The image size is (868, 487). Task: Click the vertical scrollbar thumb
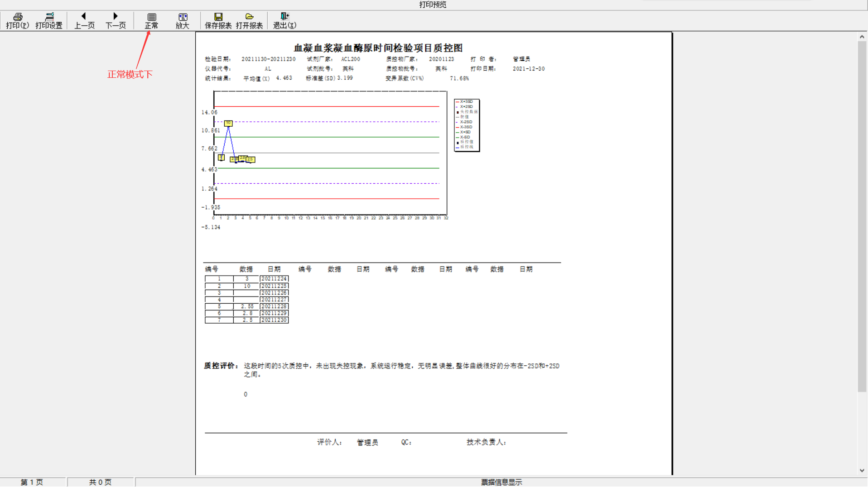pos(862,216)
